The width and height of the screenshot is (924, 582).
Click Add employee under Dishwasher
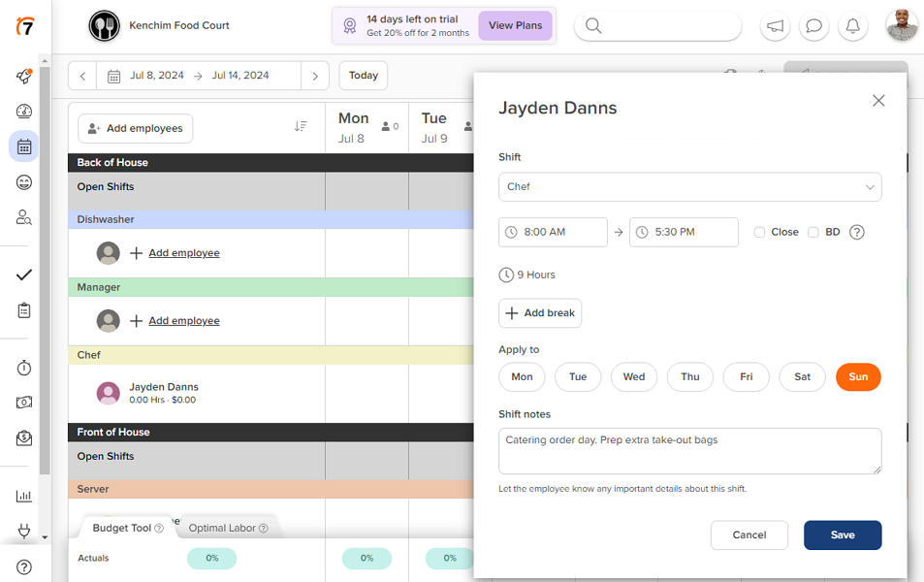184,253
